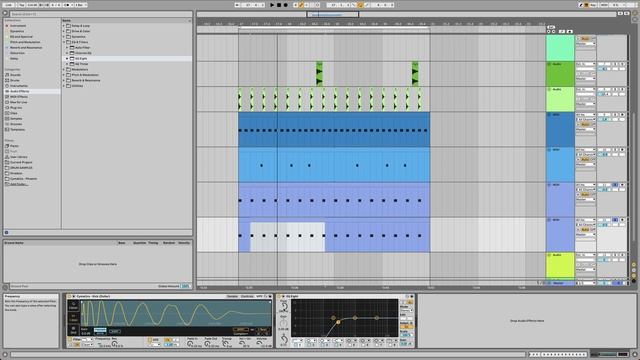Screen dimensions: 640x360
Task: Open the Controls tab on Kick device
Action: pos(247,296)
